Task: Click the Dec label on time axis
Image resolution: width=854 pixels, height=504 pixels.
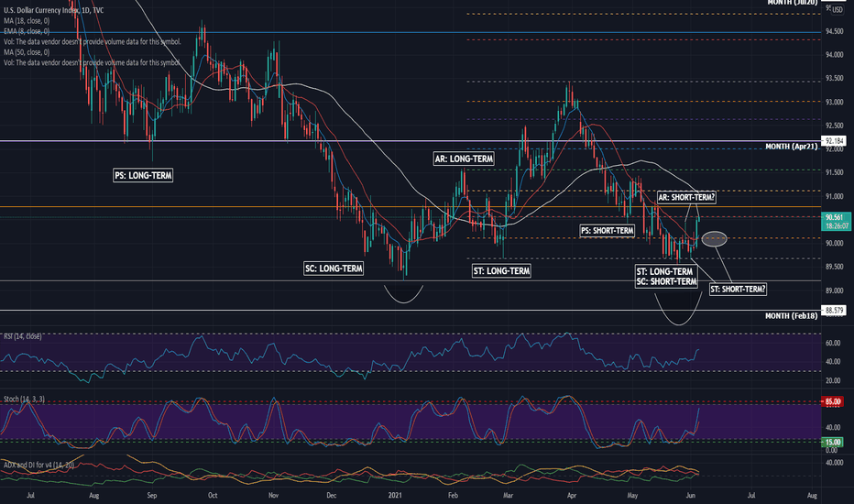Action: tap(331, 496)
